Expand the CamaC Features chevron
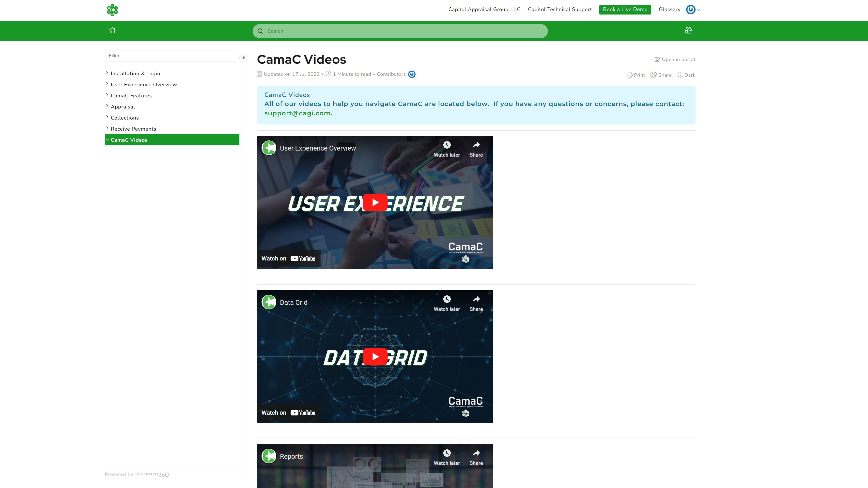 click(x=107, y=95)
